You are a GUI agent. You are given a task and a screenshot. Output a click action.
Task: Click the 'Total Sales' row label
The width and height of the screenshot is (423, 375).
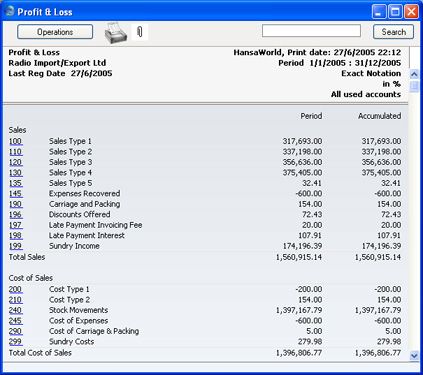27,257
